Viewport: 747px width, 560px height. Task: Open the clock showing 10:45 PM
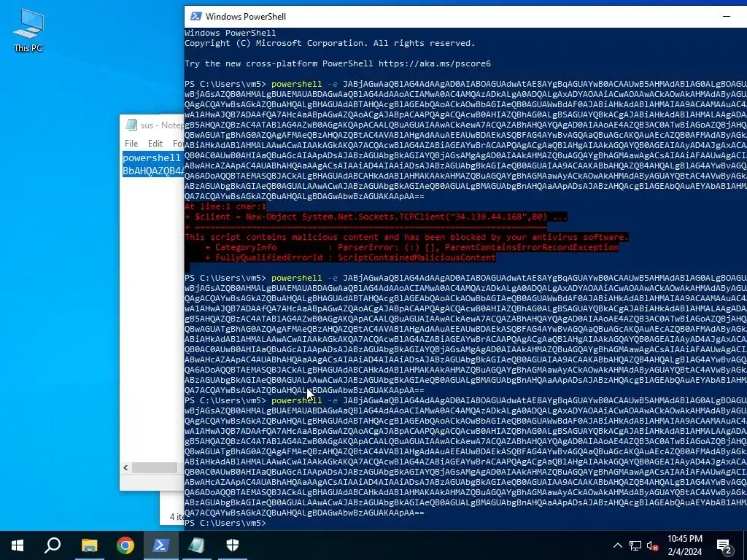coord(684,545)
